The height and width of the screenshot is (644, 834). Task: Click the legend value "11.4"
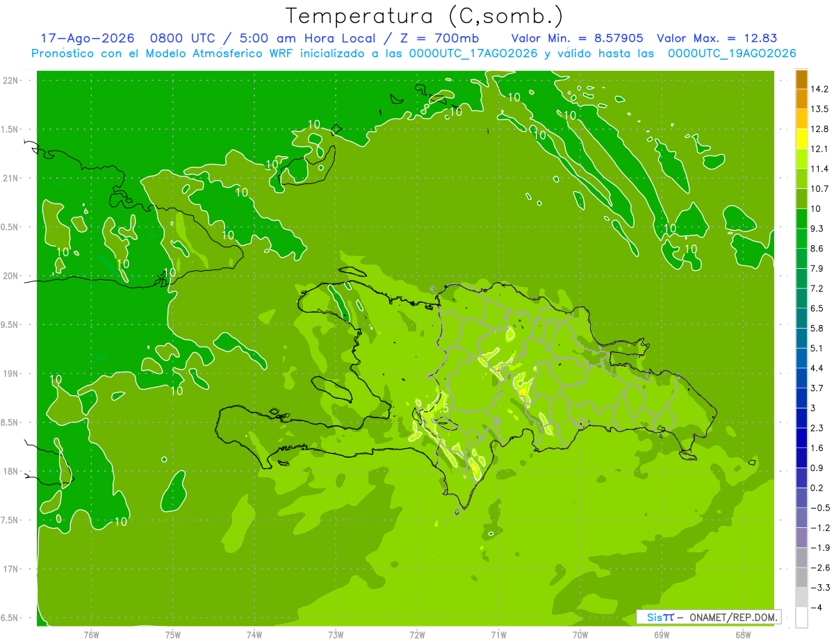[x=819, y=169]
